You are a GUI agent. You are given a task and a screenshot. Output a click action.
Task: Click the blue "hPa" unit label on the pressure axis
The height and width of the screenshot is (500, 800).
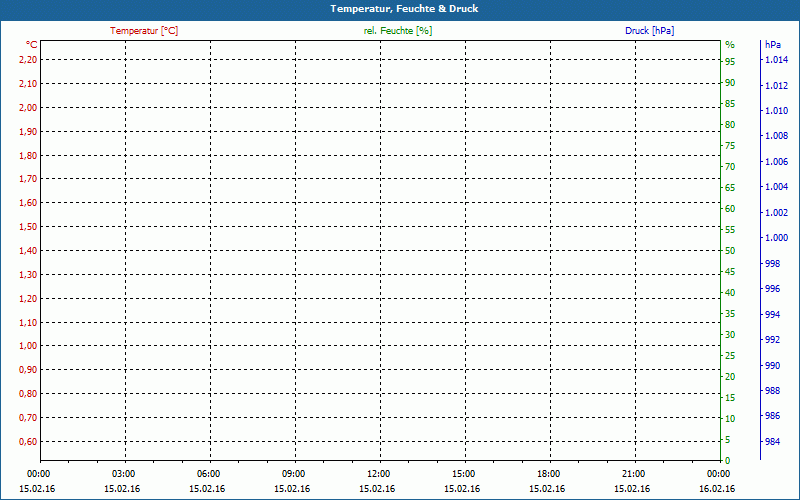[x=773, y=45]
